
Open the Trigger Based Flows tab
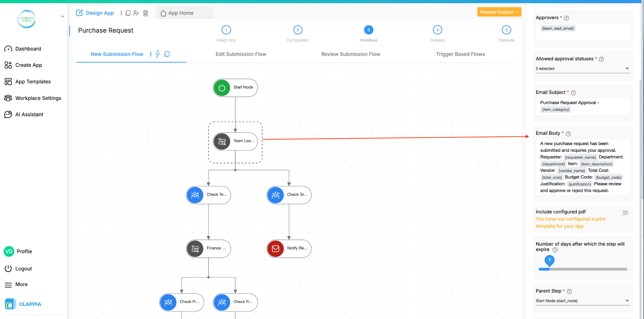tap(460, 54)
